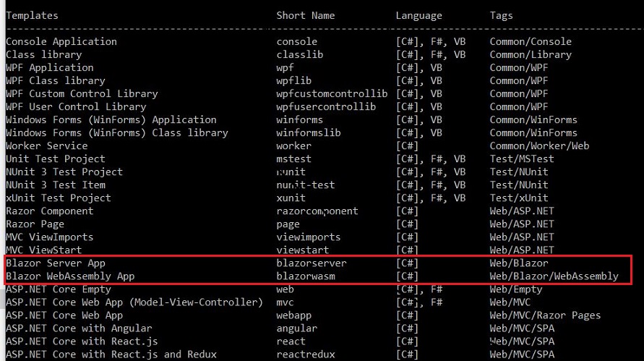The height and width of the screenshot is (361, 644).
Task: Click the short name "page"
Action: pos(288,224)
